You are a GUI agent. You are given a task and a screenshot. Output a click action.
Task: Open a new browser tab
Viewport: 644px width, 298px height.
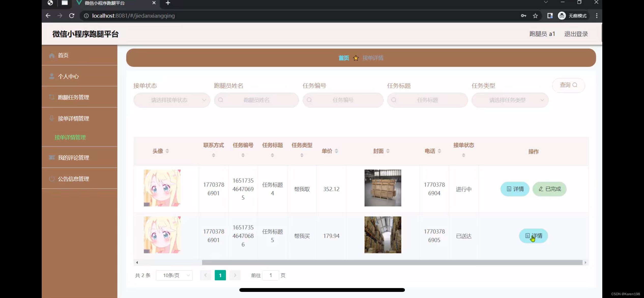pos(168,3)
